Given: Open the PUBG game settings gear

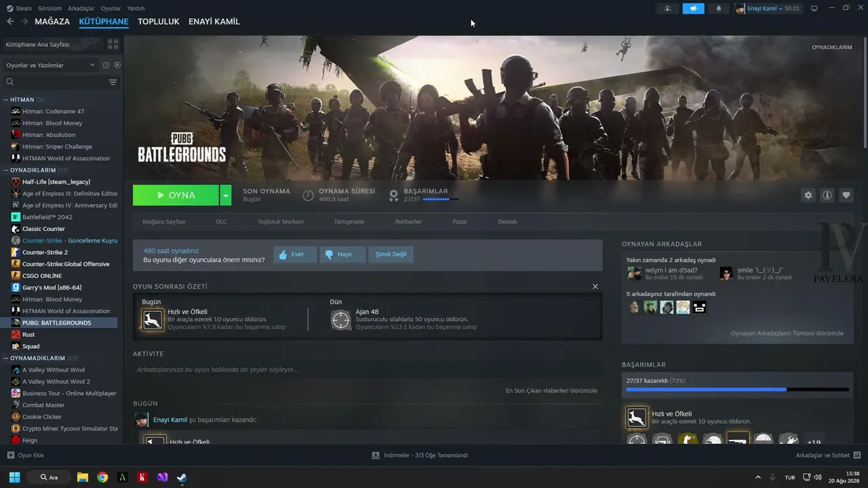Looking at the screenshot, I should [x=808, y=195].
